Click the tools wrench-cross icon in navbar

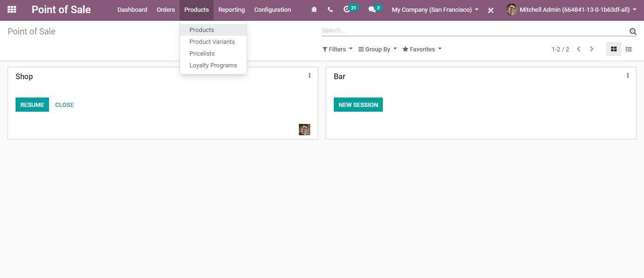point(491,10)
